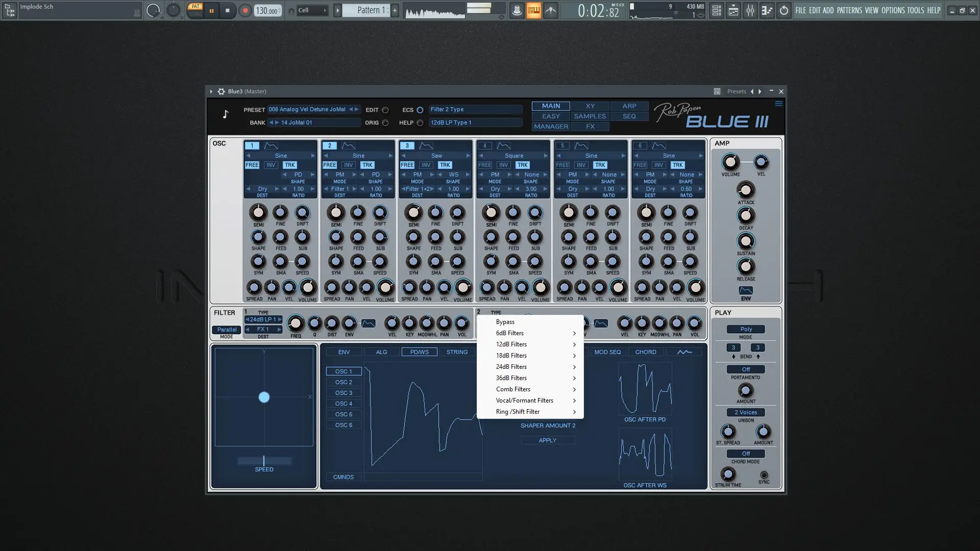Click the AMP ENV curve icon
This screenshot has width=980, height=551.
click(745, 290)
